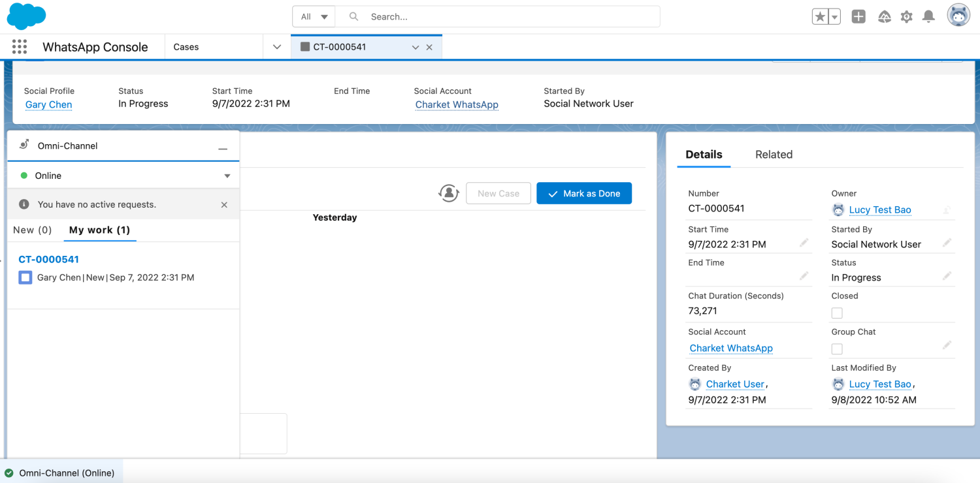Click the WhatsApp Console app name

95,47
